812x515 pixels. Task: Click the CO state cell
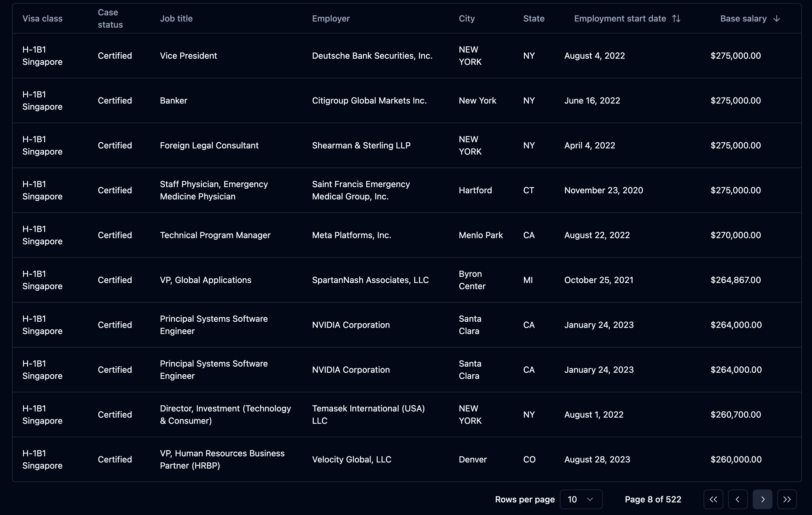pyautogui.click(x=529, y=459)
